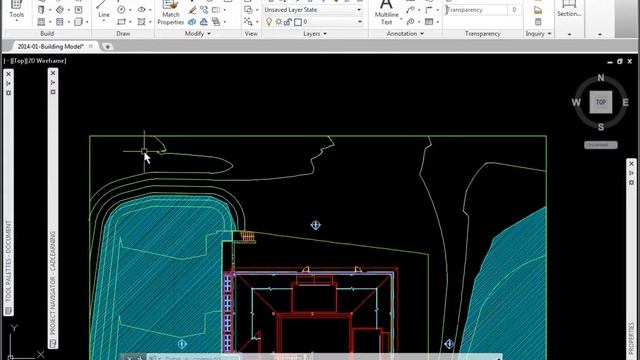Toggle auto-hide on Tool Palettes panel

(x=9, y=83)
